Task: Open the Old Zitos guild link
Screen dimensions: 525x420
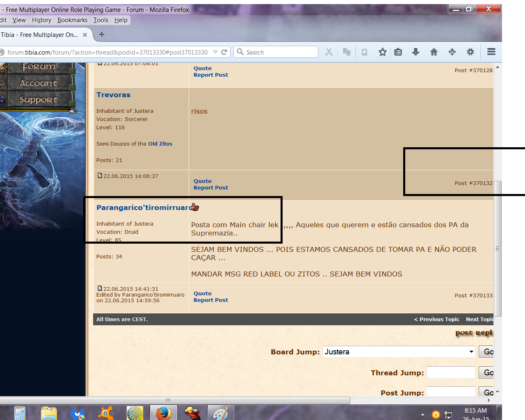Action: click(x=160, y=144)
